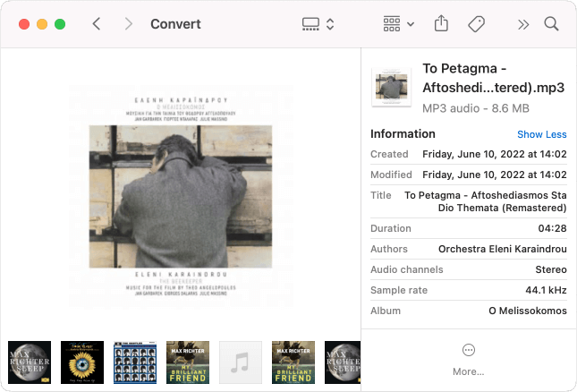
Task: Select the generic music note file thumbnail
Action: [x=241, y=362]
